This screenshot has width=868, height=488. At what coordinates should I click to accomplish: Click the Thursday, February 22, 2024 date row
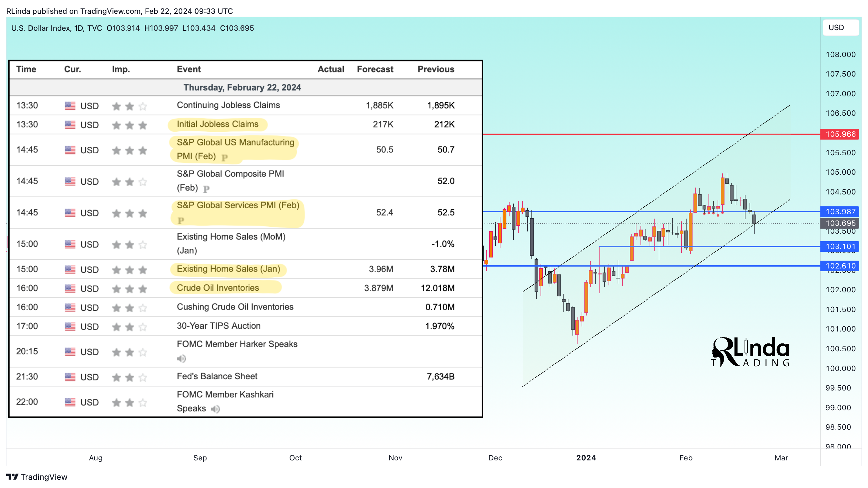(246, 88)
